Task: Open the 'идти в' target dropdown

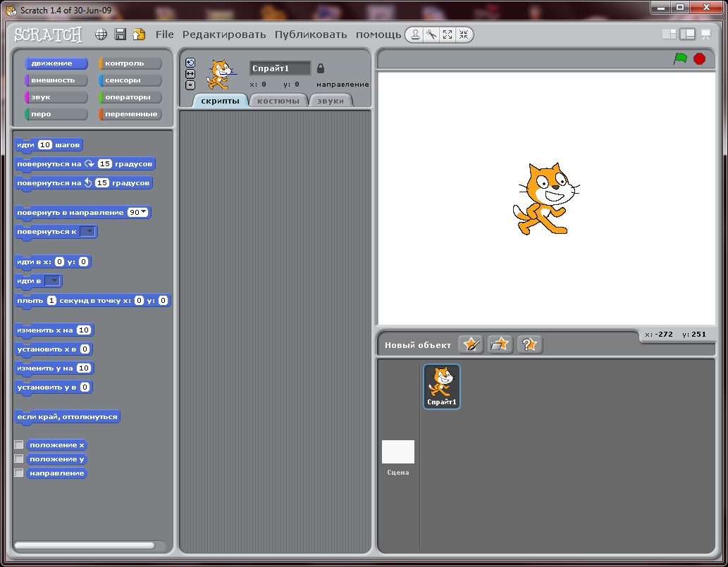Action: pyautogui.click(x=52, y=280)
